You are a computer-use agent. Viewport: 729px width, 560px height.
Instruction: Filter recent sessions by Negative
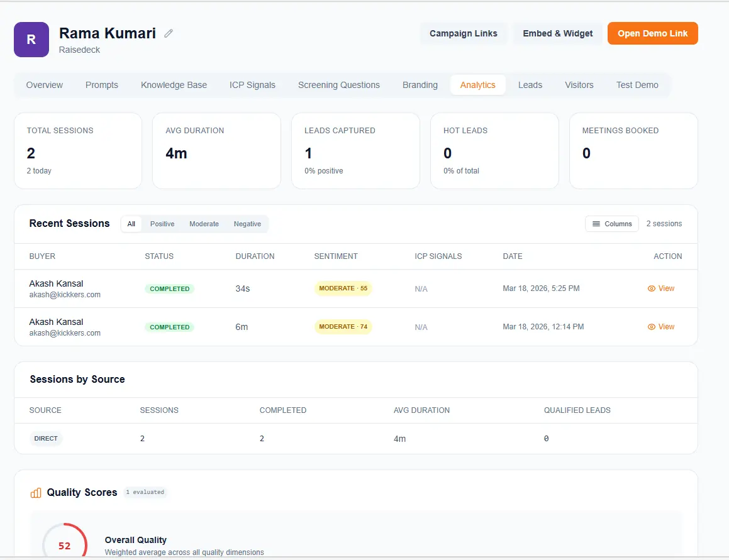(x=247, y=224)
